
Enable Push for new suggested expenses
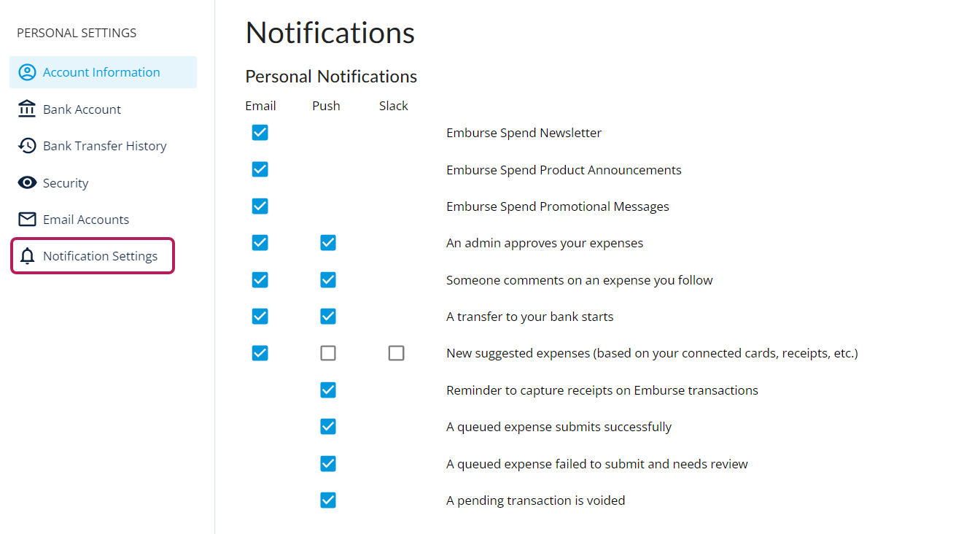(328, 353)
